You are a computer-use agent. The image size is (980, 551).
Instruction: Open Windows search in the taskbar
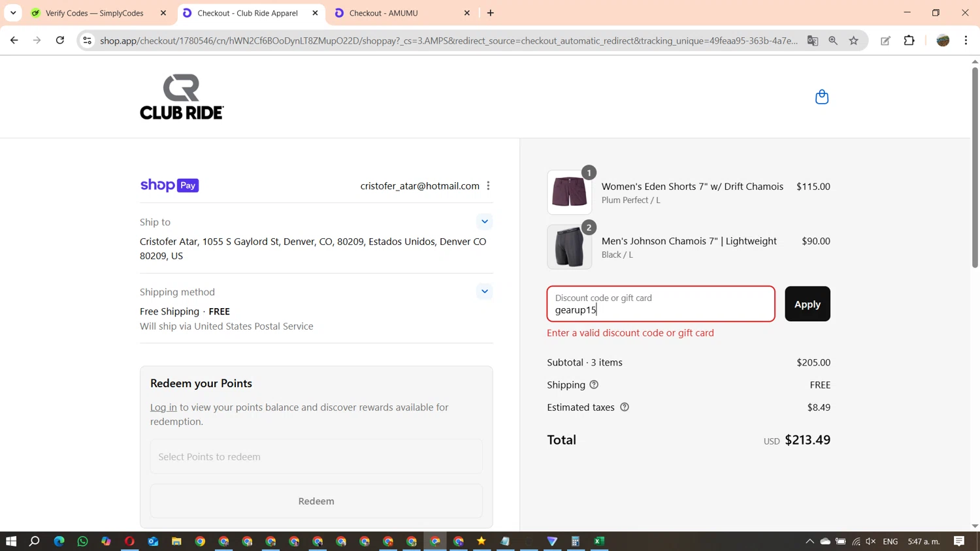pyautogui.click(x=35, y=541)
